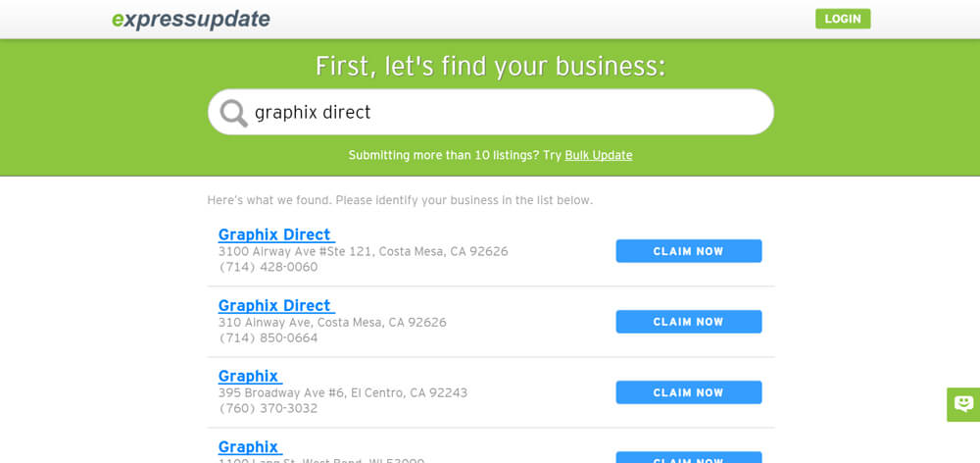Click the heading First, let's find your business
This screenshot has height=463, width=980.
coord(491,66)
